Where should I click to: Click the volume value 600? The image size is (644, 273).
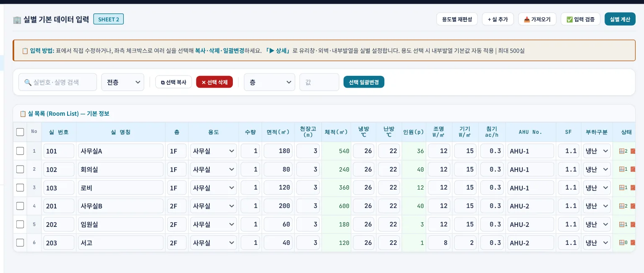344,206
